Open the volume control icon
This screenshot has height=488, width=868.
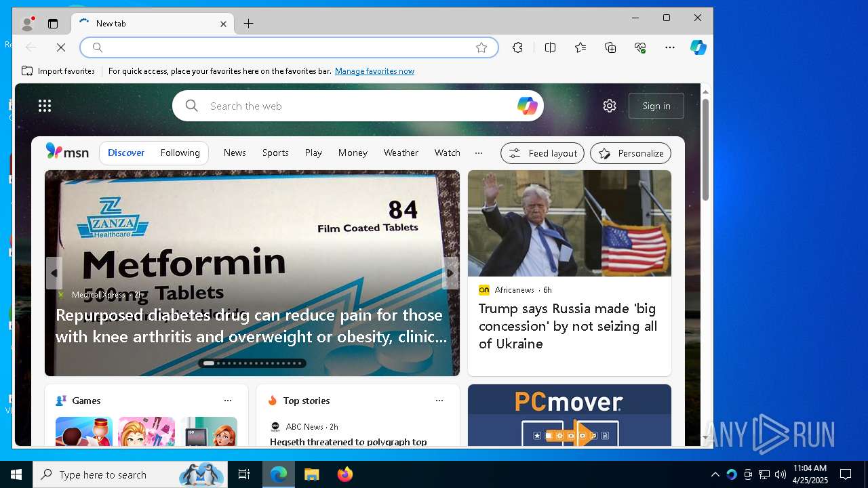[781, 474]
